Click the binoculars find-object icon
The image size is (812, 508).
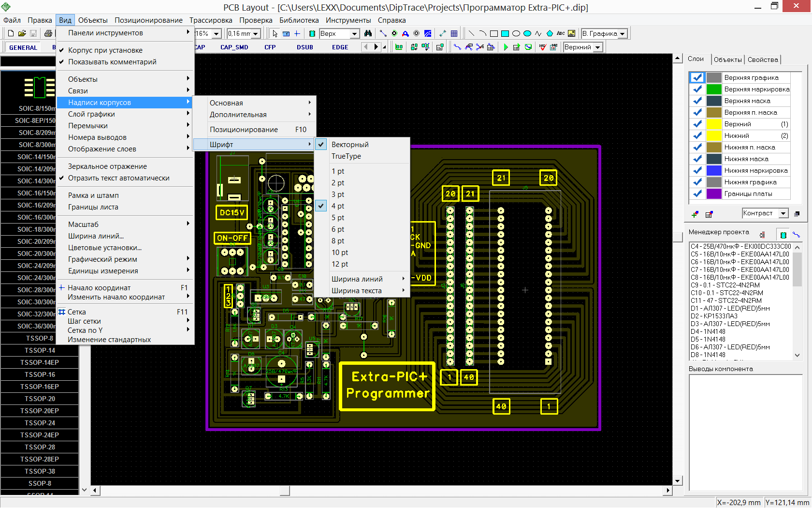(x=368, y=33)
